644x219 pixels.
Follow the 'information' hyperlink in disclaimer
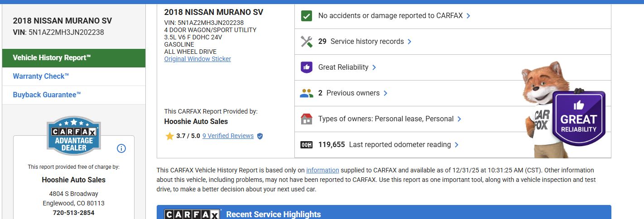(x=322, y=171)
